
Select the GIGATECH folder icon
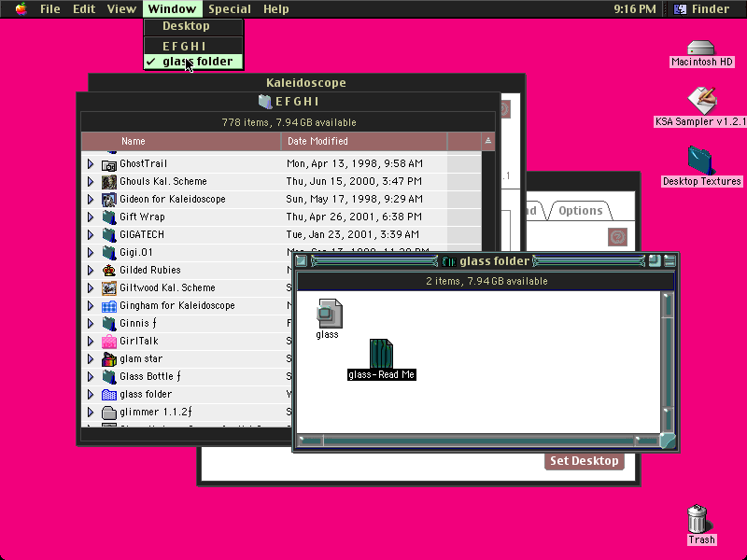[x=109, y=235]
